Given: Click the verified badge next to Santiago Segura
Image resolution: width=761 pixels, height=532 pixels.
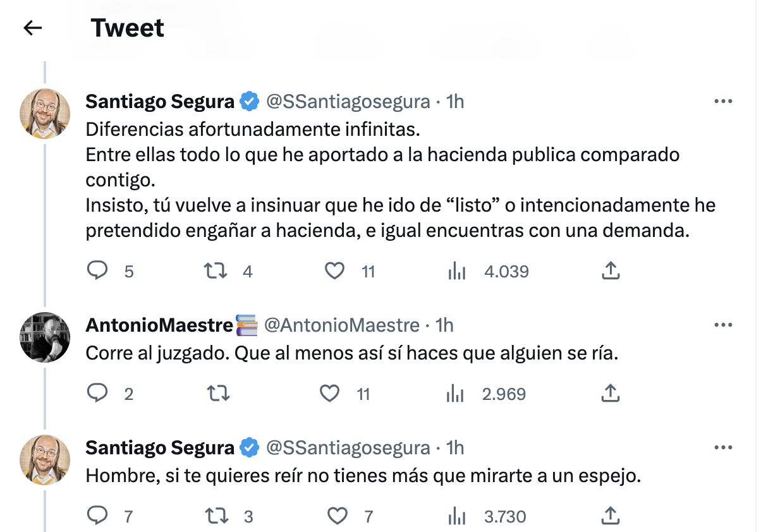Looking at the screenshot, I should [x=249, y=100].
